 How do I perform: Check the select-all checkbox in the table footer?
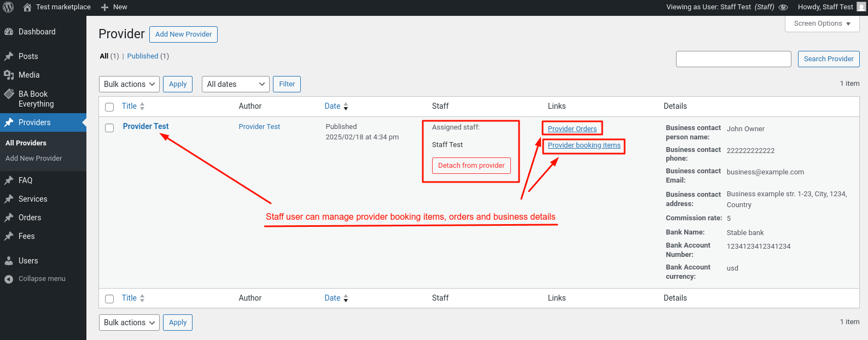(109, 298)
